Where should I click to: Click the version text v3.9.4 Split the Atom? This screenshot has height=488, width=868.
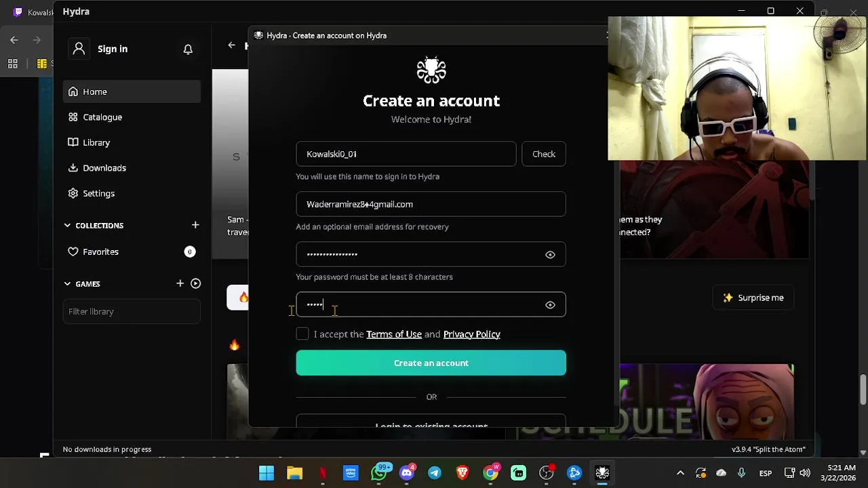point(768,449)
